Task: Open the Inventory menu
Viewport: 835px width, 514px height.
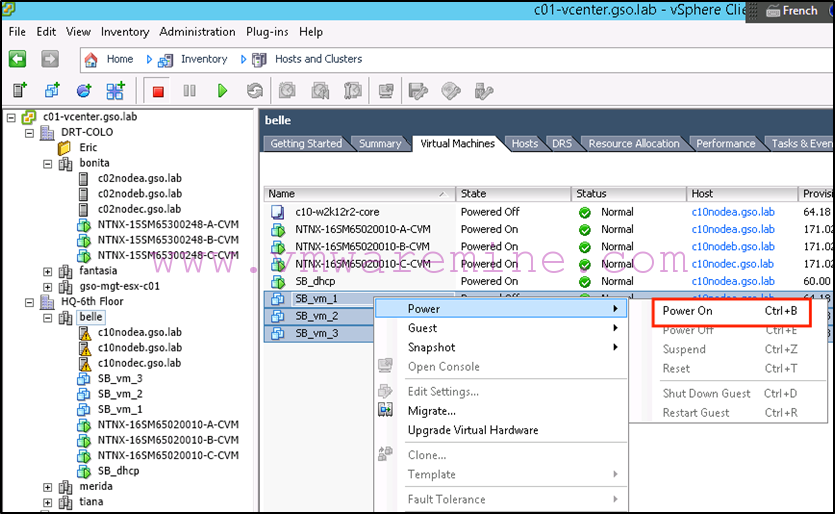Action: (x=125, y=32)
